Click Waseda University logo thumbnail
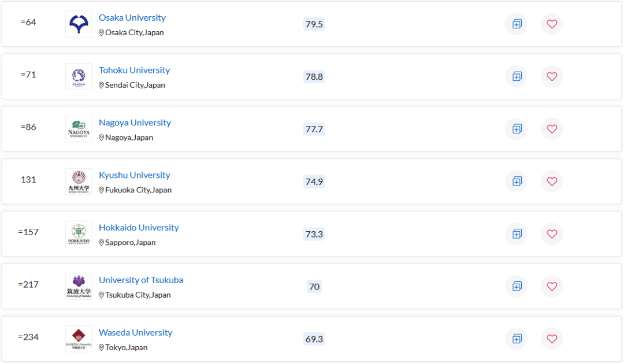 (x=79, y=339)
